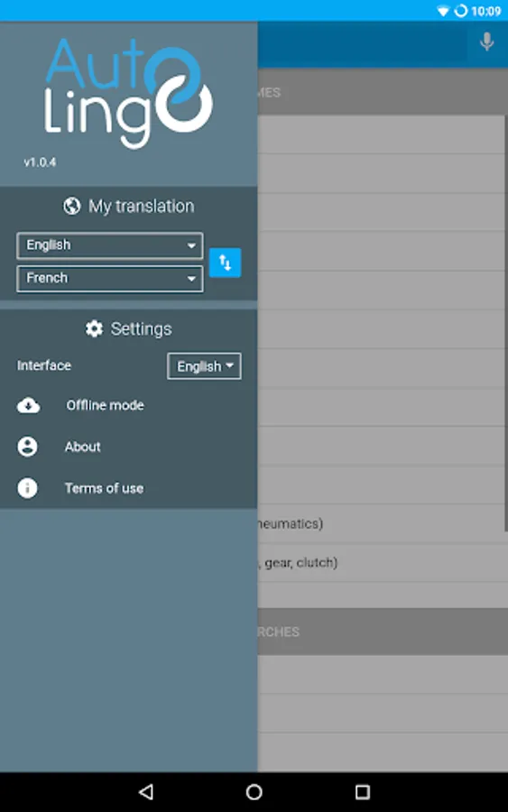Click the globe icon next to My translation
The width and height of the screenshot is (508, 812).
click(x=72, y=206)
